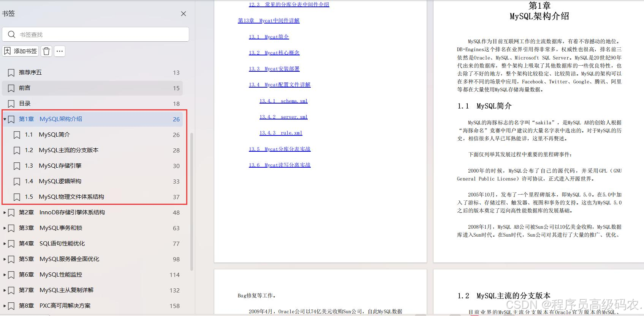This screenshot has height=316, width=644.
Task: Go to bookmark 1.1 MySQL简介
Action: click(92, 135)
